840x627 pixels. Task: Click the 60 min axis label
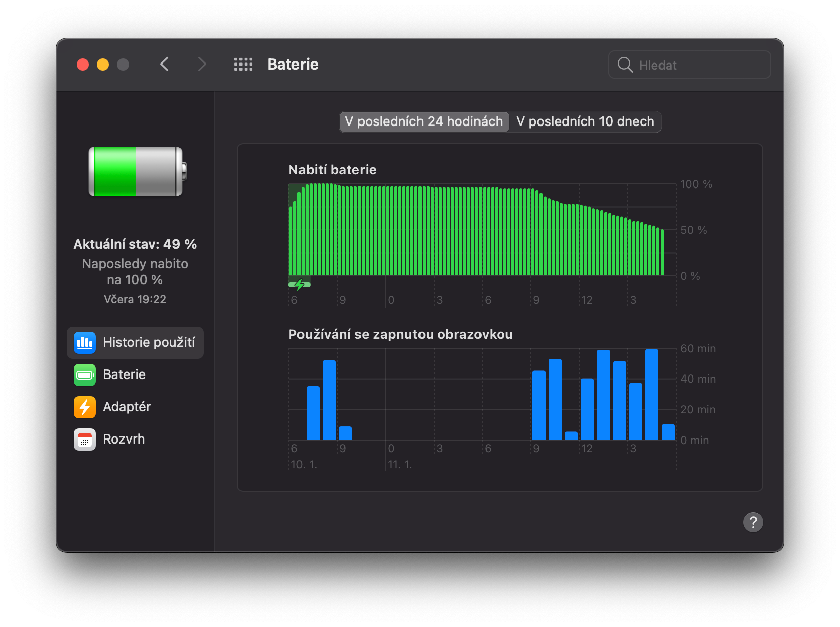pos(698,349)
